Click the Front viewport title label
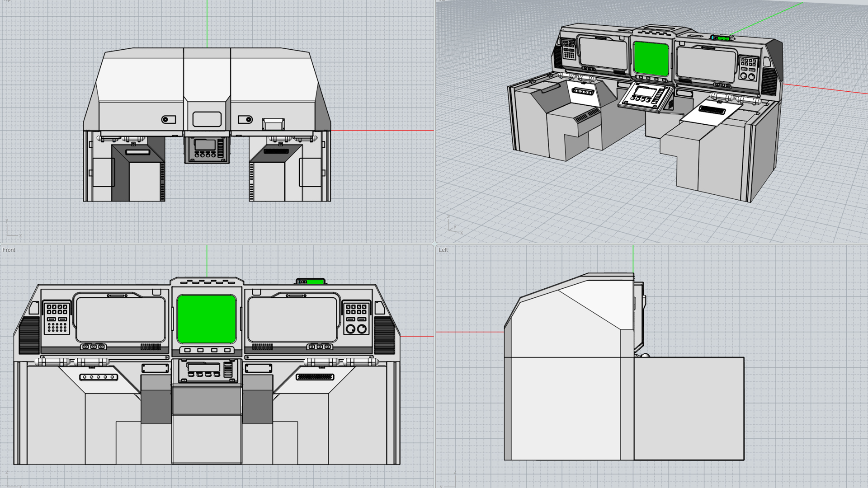 tap(9, 250)
